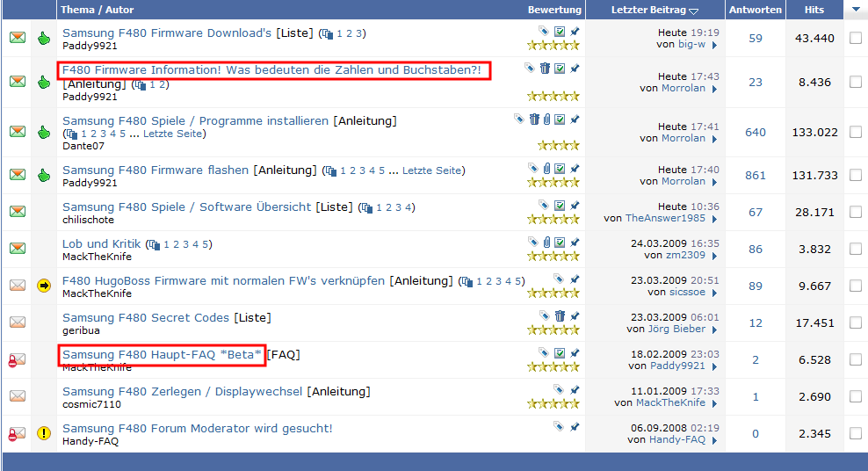Tick the checkbox for Firmware Information thread
This screenshot has width=868, height=471.
(856, 82)
